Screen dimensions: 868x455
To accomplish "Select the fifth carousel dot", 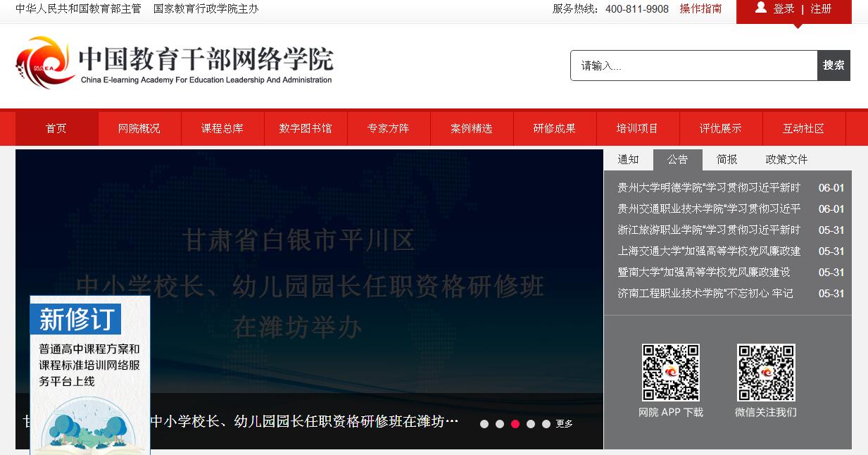I will [x=546, y=424].
